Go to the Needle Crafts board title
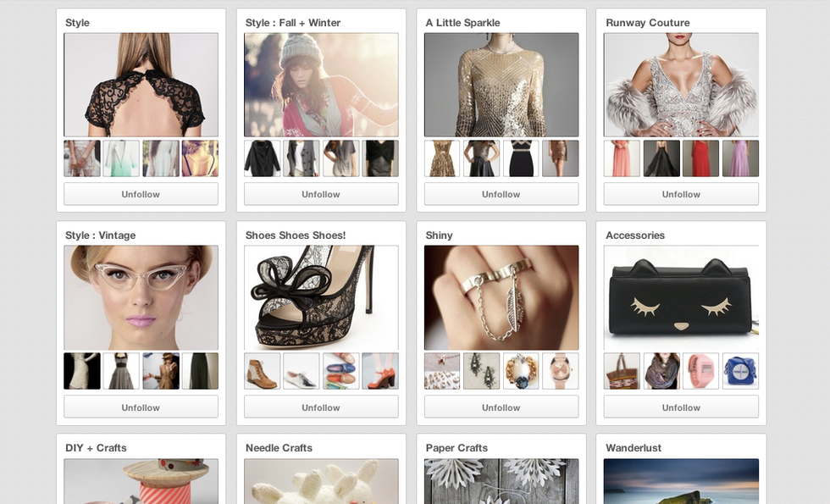The width and height of the screenshot is (830, 504). pos(279,448)
